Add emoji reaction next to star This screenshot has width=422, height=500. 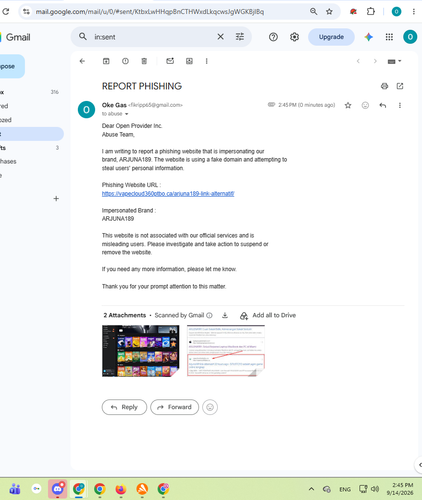(365, 105)
